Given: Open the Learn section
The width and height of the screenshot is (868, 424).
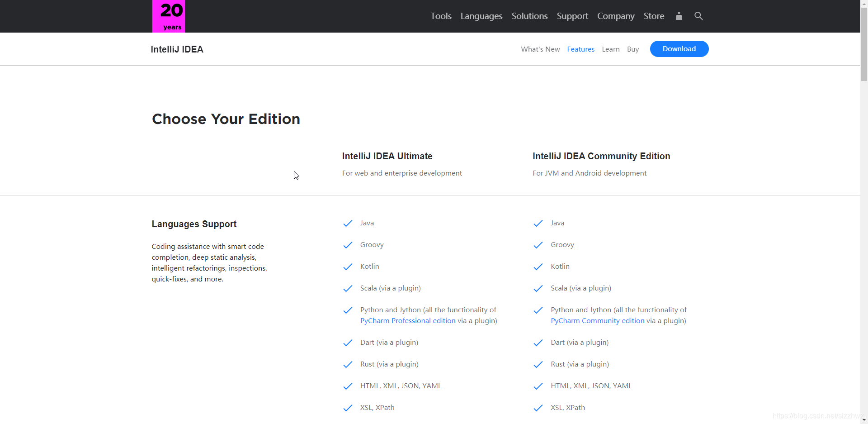Looking at the screenshot, I should (x=611, y=49).
